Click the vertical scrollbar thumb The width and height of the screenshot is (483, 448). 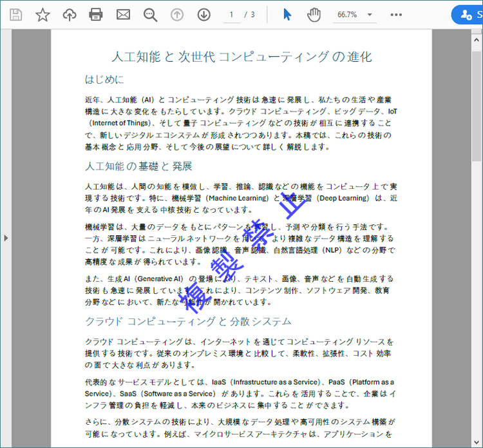click(x=476, y=106)
